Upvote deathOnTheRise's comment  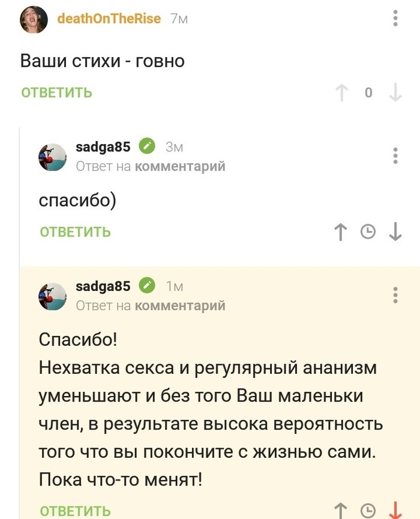tap(342, 92)
